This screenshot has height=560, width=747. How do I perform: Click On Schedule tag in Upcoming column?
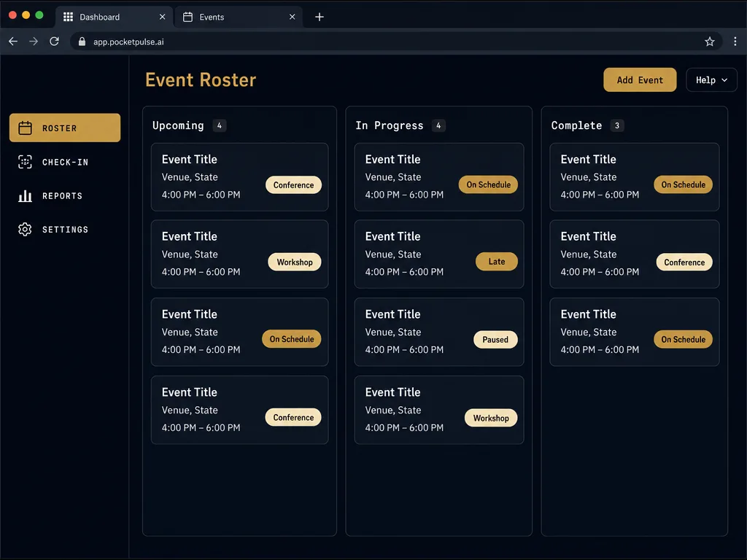[292, 339]
